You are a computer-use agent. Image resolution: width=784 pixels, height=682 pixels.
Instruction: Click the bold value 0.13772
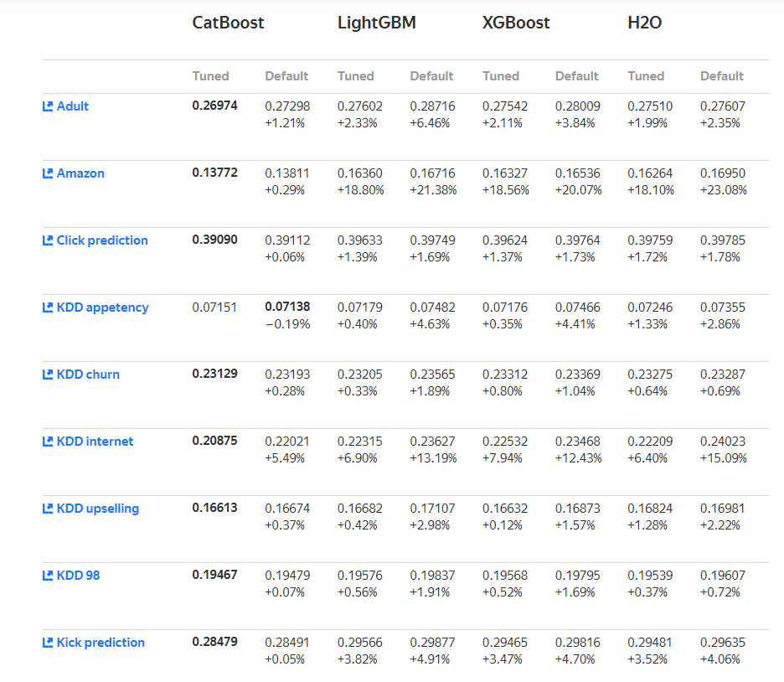(215, 173)
